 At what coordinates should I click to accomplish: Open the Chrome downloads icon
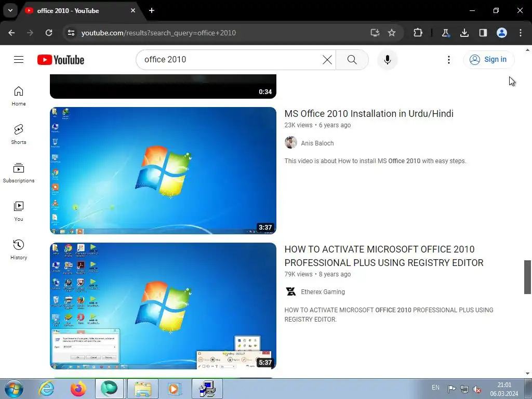[x=464, y=33]
